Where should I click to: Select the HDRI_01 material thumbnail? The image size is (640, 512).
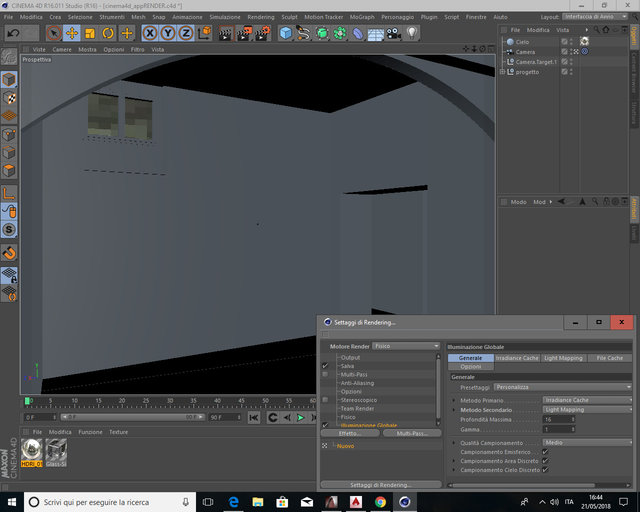pyautogui.click(x=31, y=452)
